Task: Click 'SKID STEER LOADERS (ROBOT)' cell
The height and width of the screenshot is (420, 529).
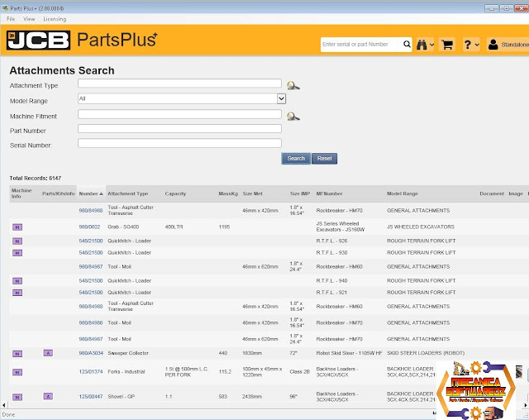Action: click(426, 353)
